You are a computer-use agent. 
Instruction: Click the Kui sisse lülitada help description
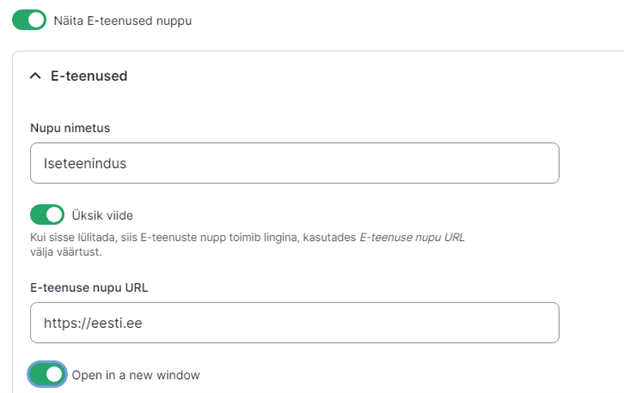pyautogui.click(x=247, y=244)
